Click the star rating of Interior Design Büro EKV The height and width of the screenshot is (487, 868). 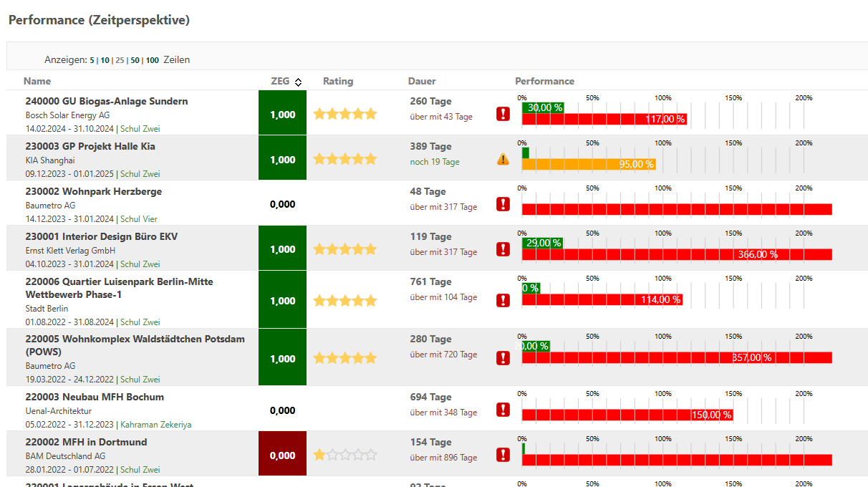(344, 249)
